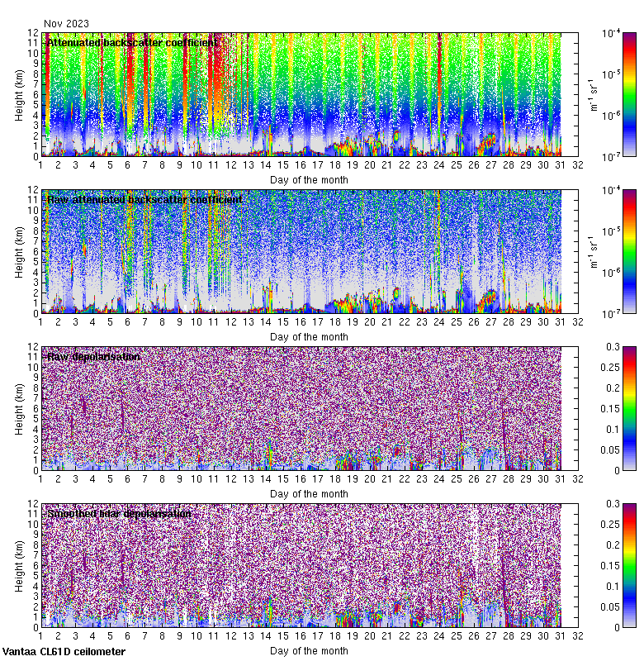Click the colorbar beside the top backscatter plot
The width and height of the screenshot is (644, 661).
[x=629, y=94]
